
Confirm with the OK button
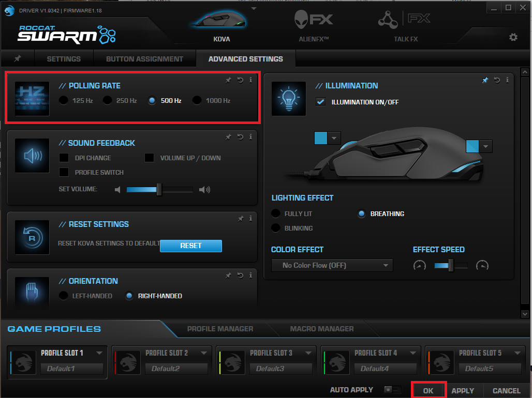coord(428,391)
